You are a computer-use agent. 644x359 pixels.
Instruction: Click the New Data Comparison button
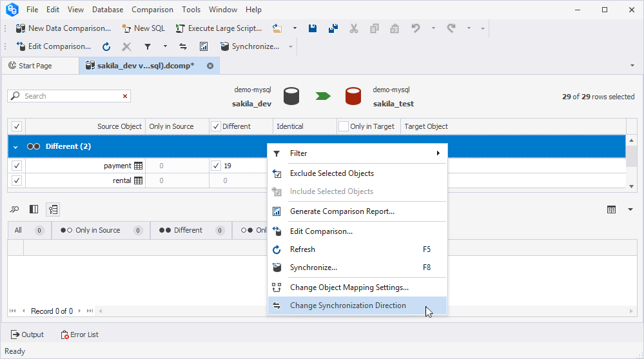(x=63, y=28)
